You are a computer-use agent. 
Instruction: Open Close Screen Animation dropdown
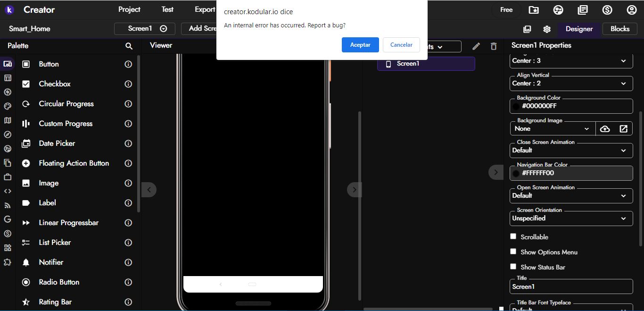571,151
